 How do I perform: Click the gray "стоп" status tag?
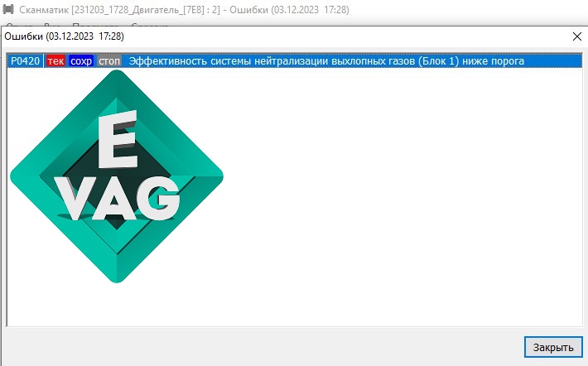(109, 60)
